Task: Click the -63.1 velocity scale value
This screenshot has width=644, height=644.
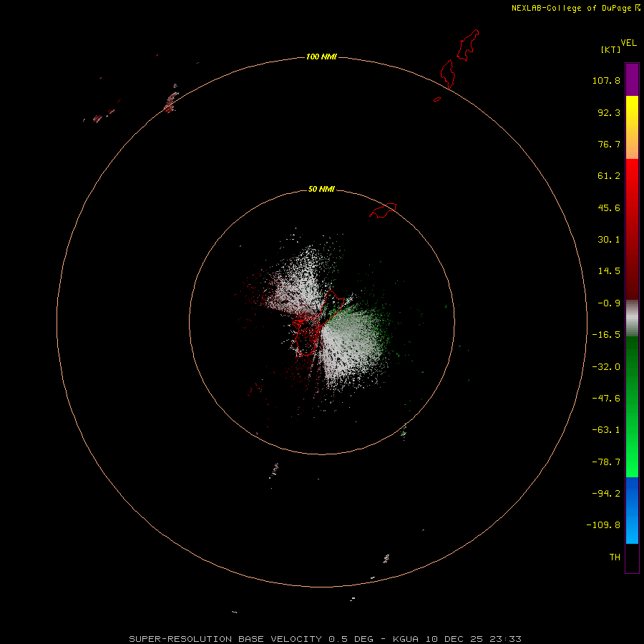Action: 606,430
